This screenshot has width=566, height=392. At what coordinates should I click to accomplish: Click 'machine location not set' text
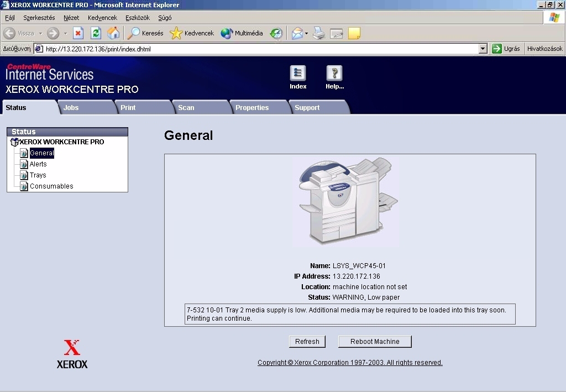[370, 287]
